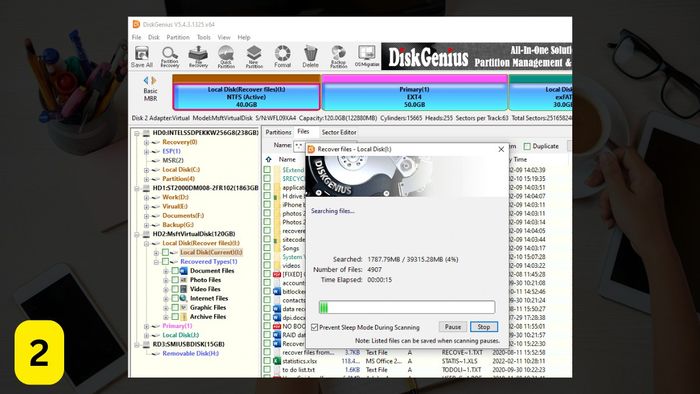
Task: Select the Removable Disk(H:) tree item
Action: [191, 353]
